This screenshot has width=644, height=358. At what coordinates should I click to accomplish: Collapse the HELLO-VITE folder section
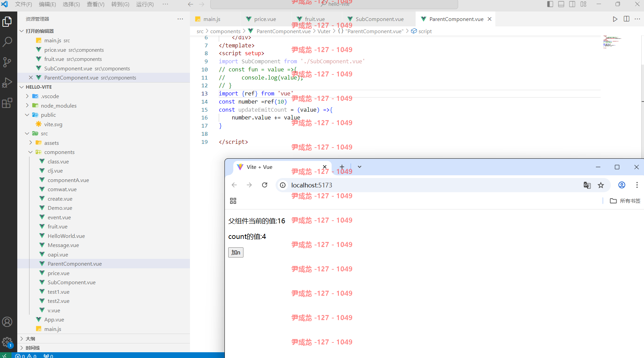[22, 87]
